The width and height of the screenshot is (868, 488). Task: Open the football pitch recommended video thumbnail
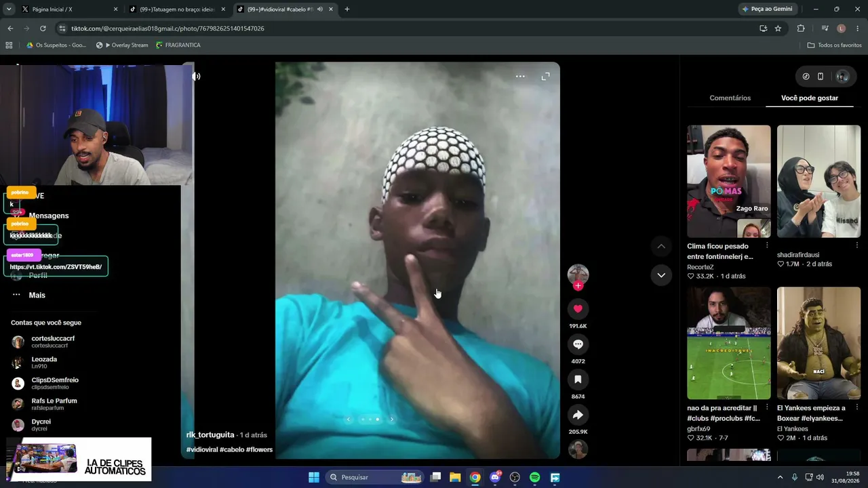pos(729,344)
